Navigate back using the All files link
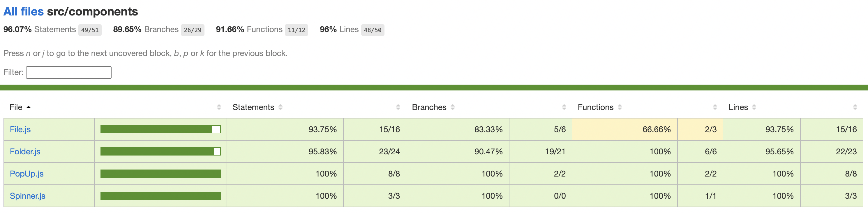The image size is (868, 213). 23,11
